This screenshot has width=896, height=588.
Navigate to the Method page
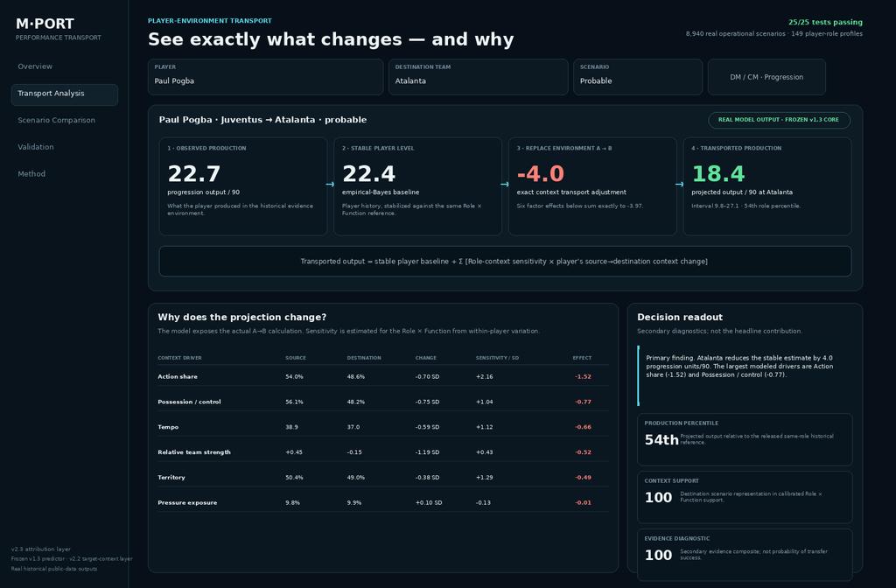[31, 174]
